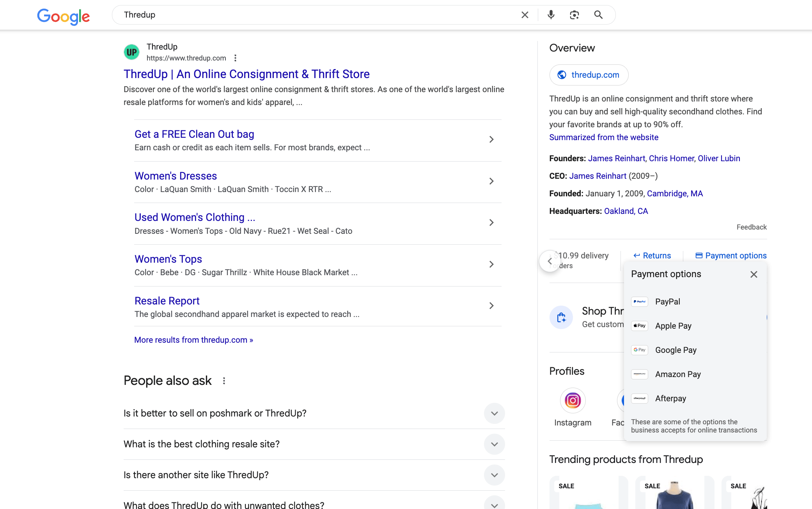Image resolution: width=812 pixels, height=509 pixels.
Task: Open 'More results from thredup.com' link
Action: [x=193, y=340]
